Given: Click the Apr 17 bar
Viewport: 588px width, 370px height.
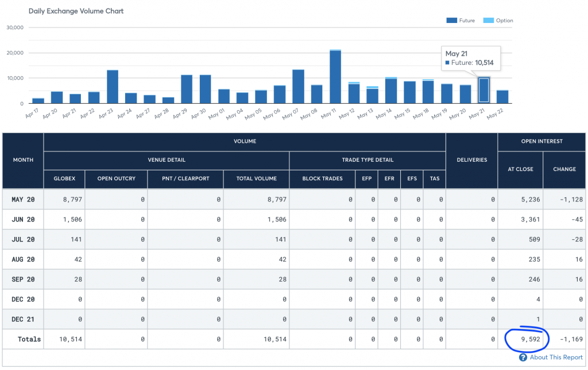Looking at the screenshot, I should point(38,101).
